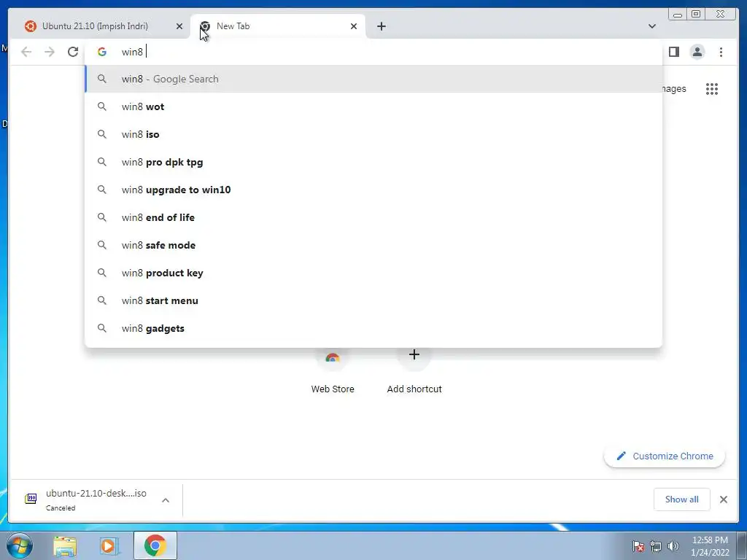Click the Images link at top right

674,89
